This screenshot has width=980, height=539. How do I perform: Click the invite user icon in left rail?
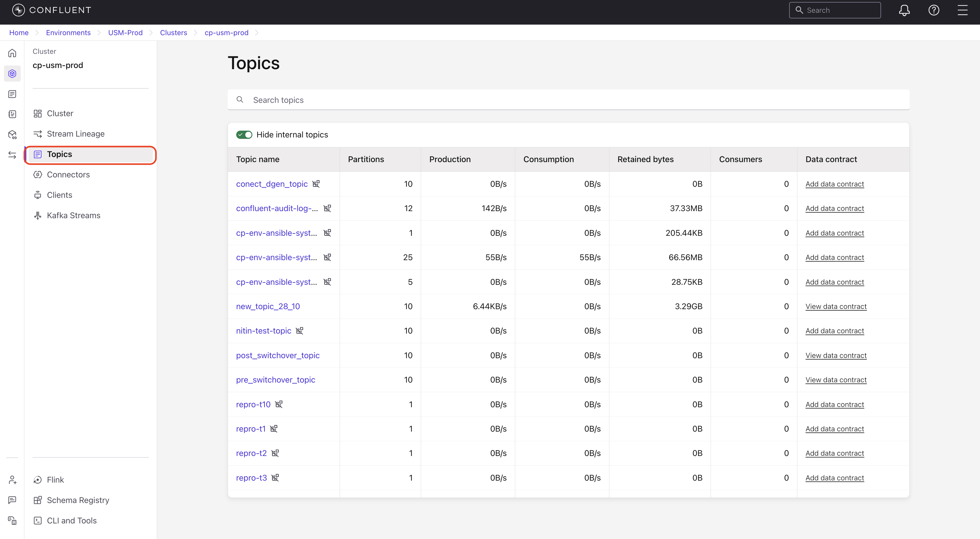[x=12, y=480]
